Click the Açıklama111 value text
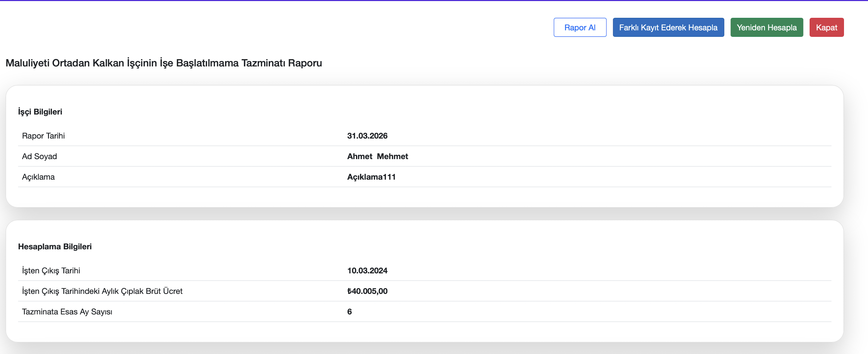Image resolution: width=868 pixels, height=354 pixels. (x=371, y=177)
